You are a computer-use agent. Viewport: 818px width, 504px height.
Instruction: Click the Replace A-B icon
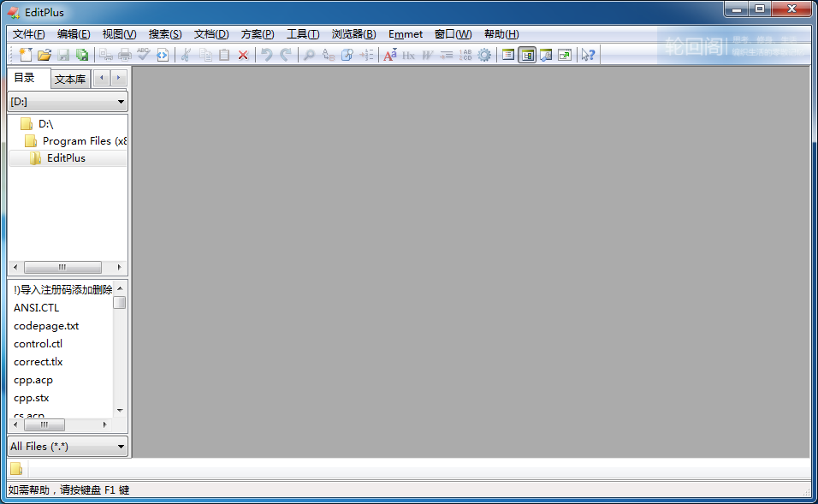point(328,55)
